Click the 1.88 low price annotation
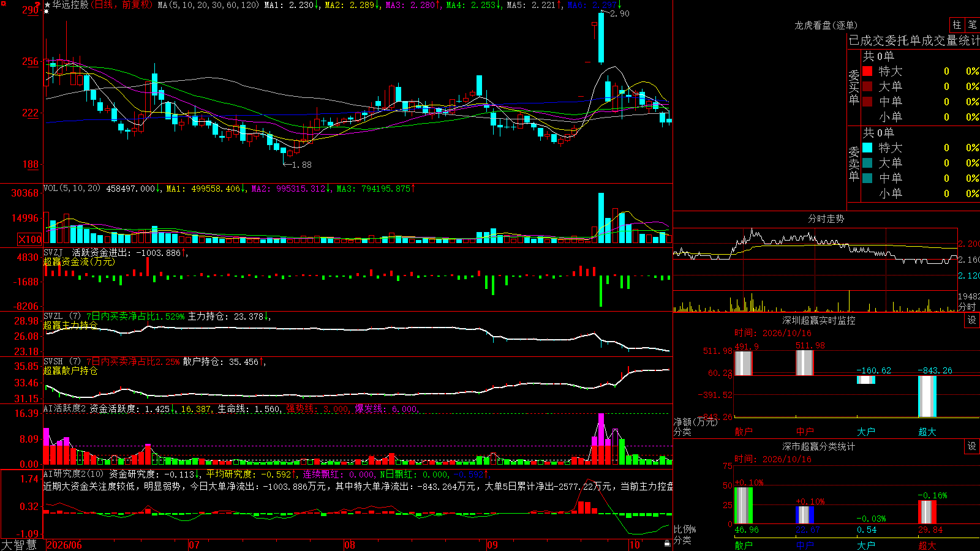This screenshot has height=551, width=980. 302,165
